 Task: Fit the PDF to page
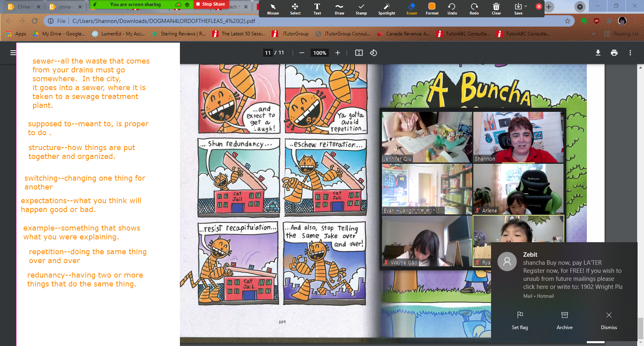tap(359, 53)
